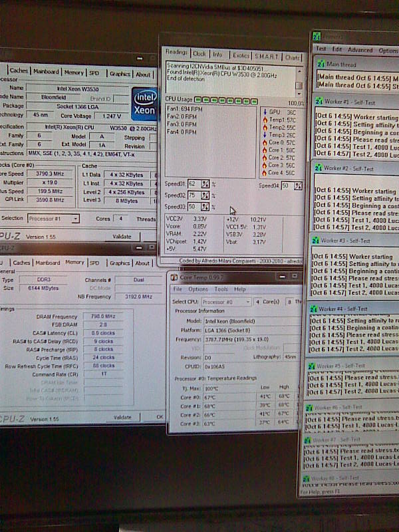The height and width of the screenshot is (532, 399).
Task: Click the flame icon beside Core 3
Action: click(x=265, y=165)
